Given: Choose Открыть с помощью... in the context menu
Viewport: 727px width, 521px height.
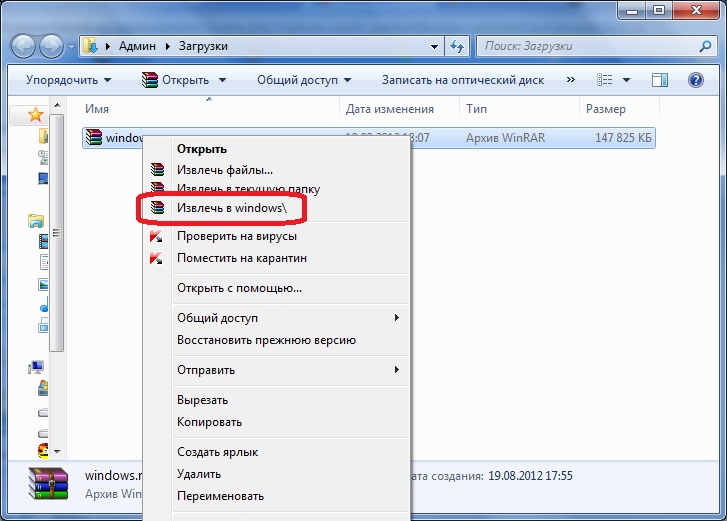Looking at the screenshot, I should (239, 288).
